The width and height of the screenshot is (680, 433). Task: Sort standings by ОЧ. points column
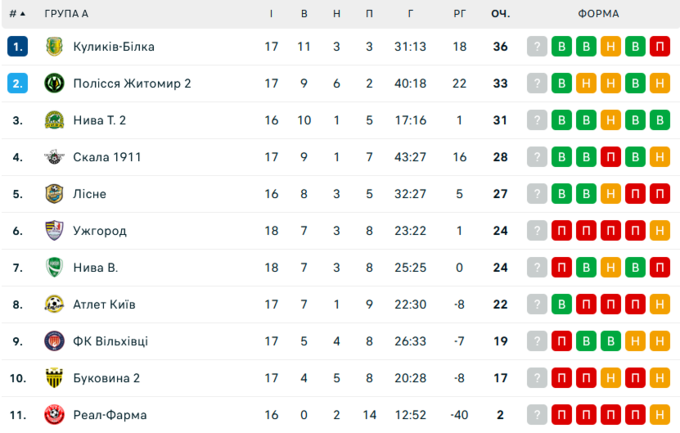500,14
